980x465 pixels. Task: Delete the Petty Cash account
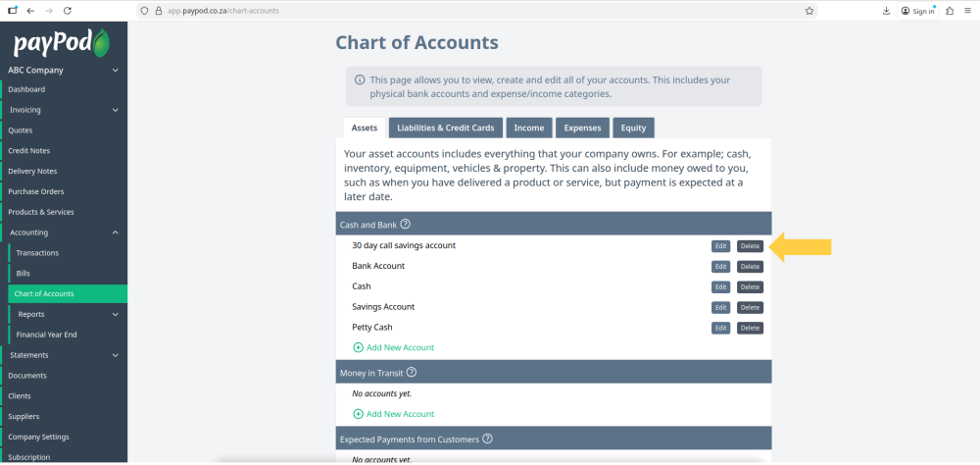(x=750, y=328)
